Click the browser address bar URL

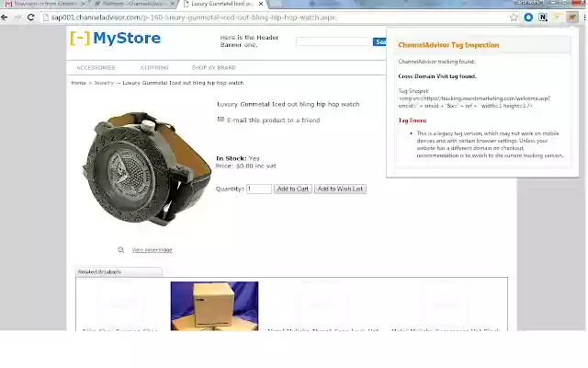pos(194,17)
